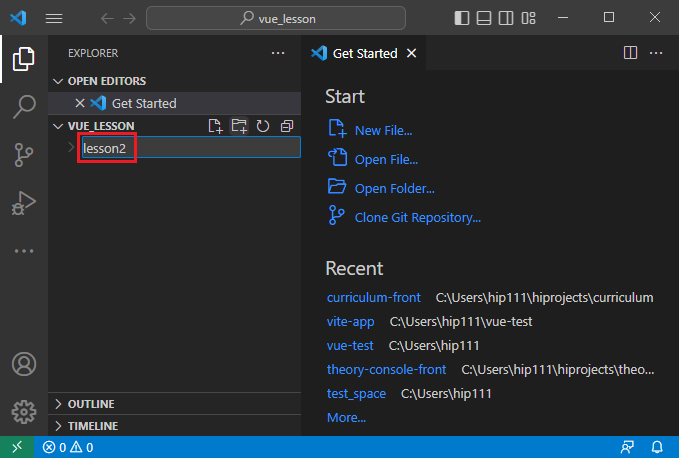Split the editor to the right
The height and width of the screenshot is (458, 679).
tap(630, 53)
